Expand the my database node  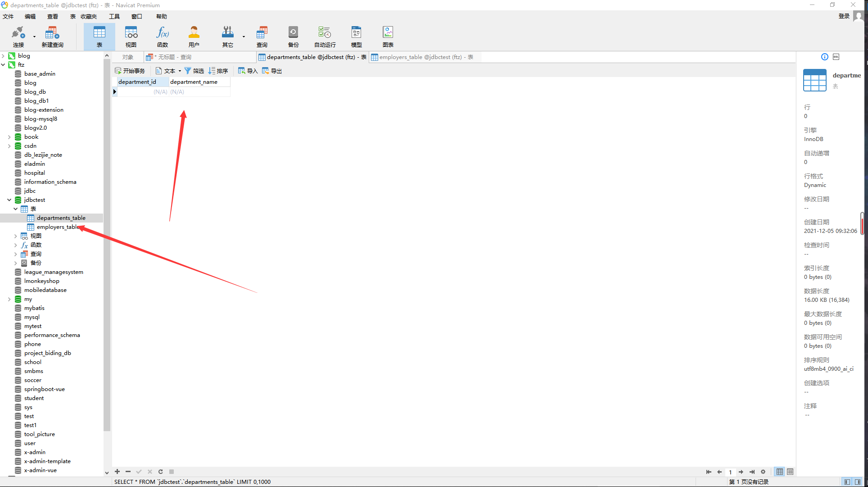point(9,299)
